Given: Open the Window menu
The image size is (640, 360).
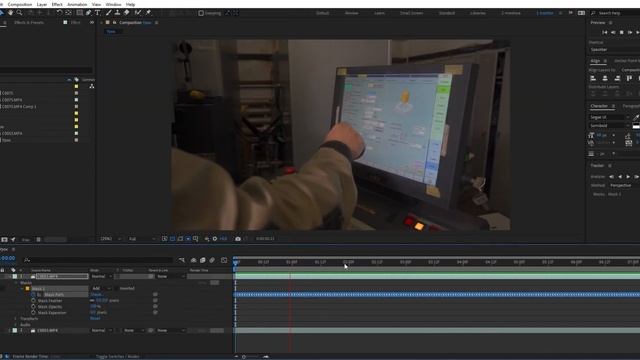Looking at the screenshot, I should [x=113, y=4].
